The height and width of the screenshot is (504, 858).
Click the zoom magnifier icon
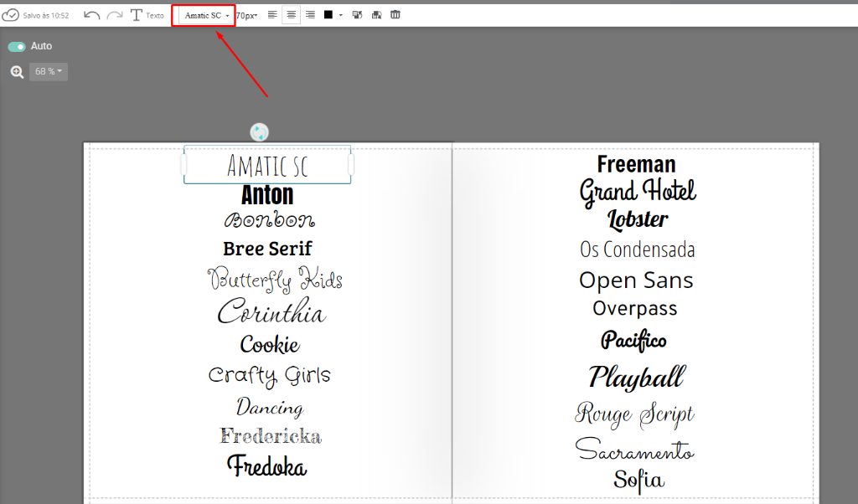pyautogui.click(x=17, y=72)
